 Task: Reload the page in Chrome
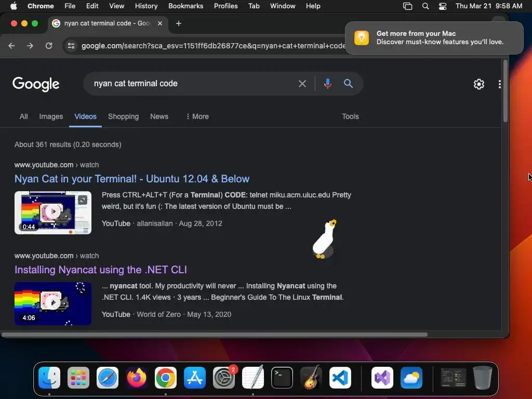(x=49, y=46)
